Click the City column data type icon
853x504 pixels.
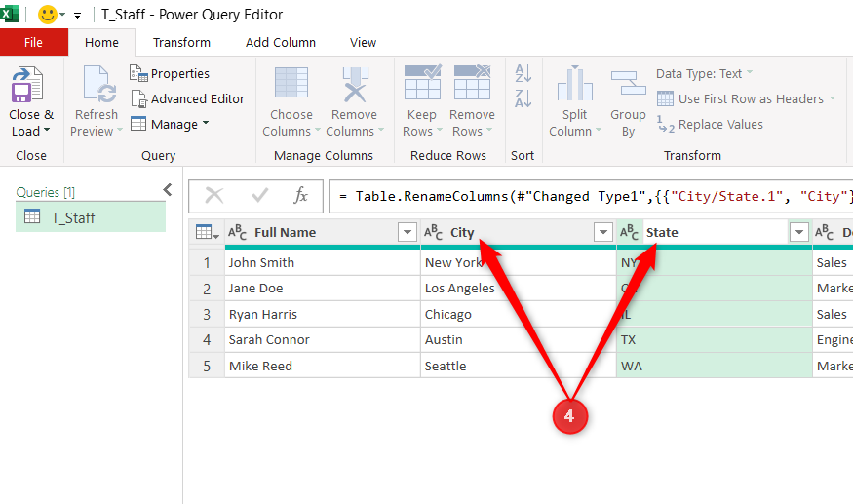click(433, 232)
